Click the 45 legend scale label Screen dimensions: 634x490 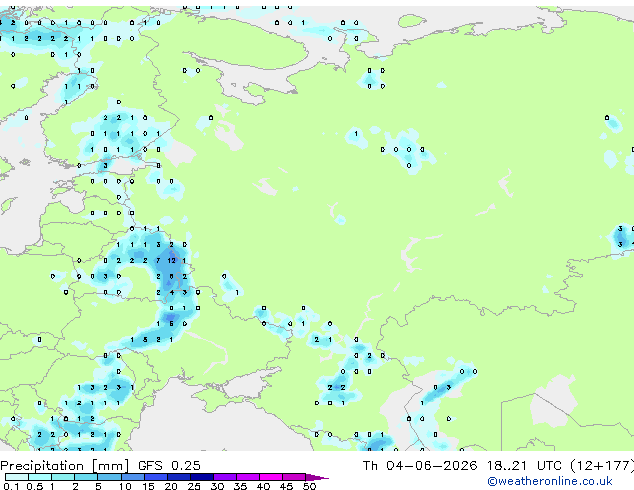[286, 486]
